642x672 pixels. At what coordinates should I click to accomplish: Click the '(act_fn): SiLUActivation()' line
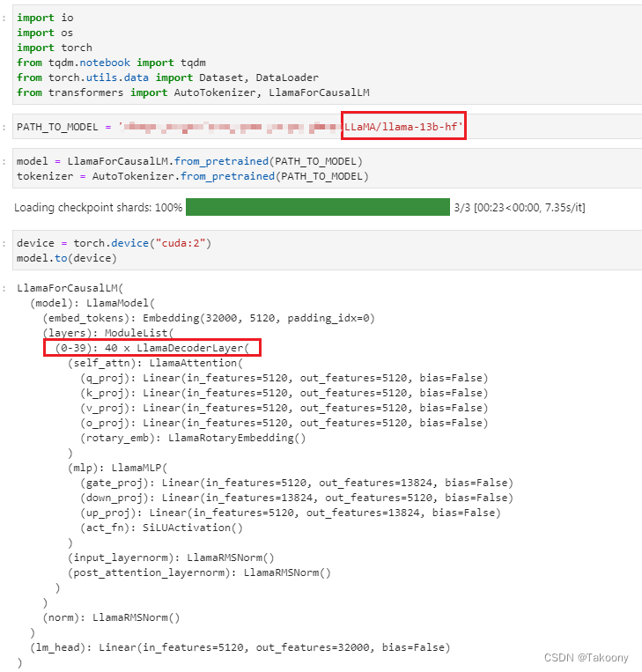[x=161, y=528]
